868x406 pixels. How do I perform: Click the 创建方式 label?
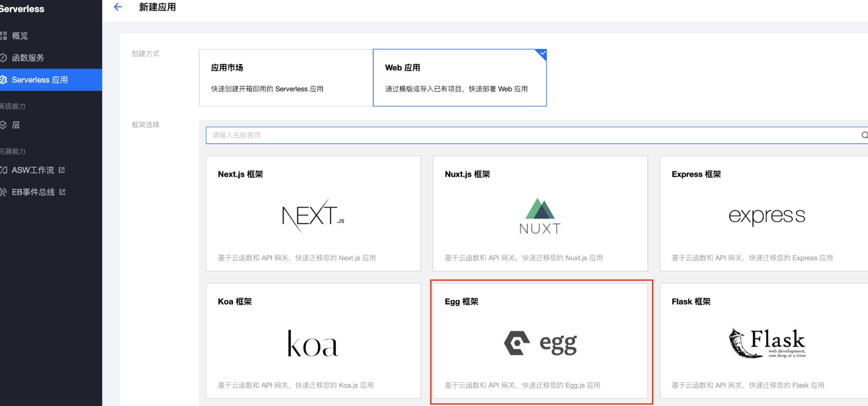click(146, 53)
